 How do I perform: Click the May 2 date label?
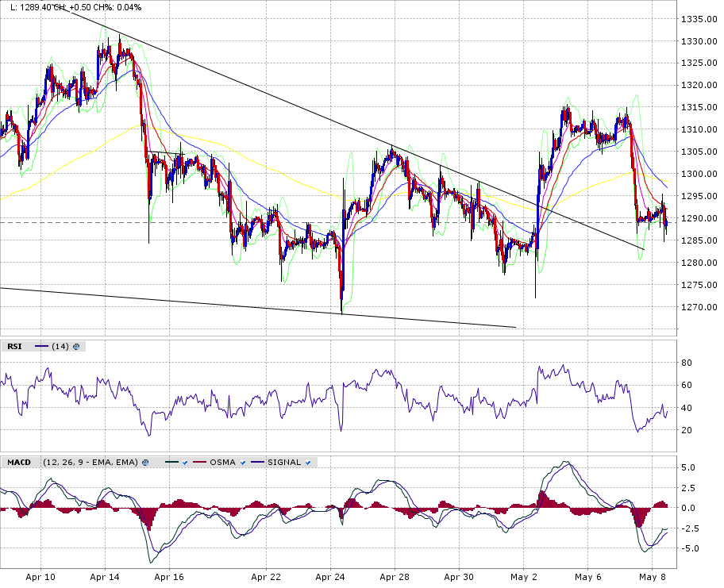click(x=524, y=577)
